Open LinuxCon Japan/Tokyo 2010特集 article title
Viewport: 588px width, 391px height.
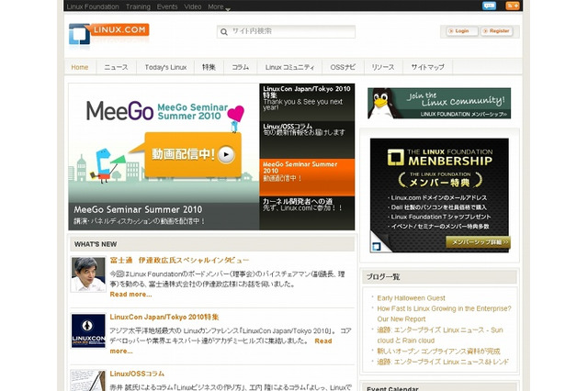[x=164, y=318]
